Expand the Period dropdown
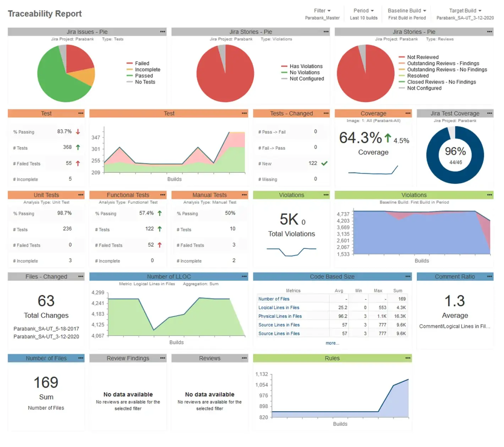This screenshot has width=504, height=447. pos(363,11)
